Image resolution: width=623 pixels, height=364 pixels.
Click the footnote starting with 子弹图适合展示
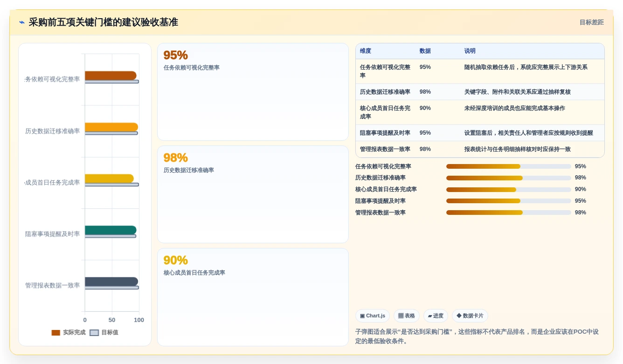pyautogui.click(x=477, y=337)
